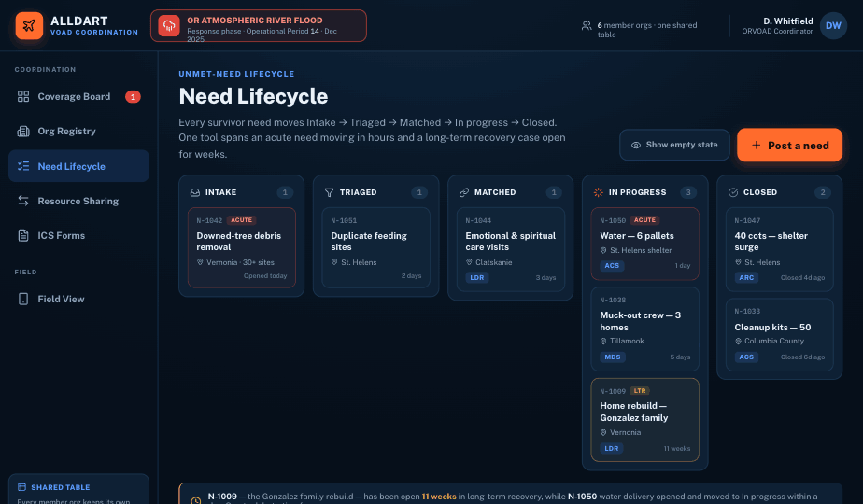863x504 pixels.
Task: Click ARC org badge on 40 cots card
Action: coord(746,278)
